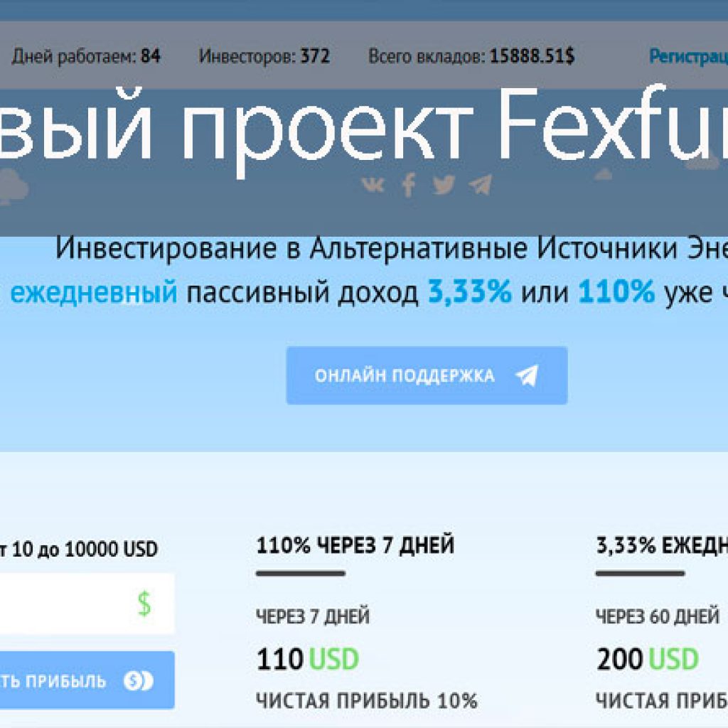Click the calculate profit button

pyautogui.click(x=87, y=680)
